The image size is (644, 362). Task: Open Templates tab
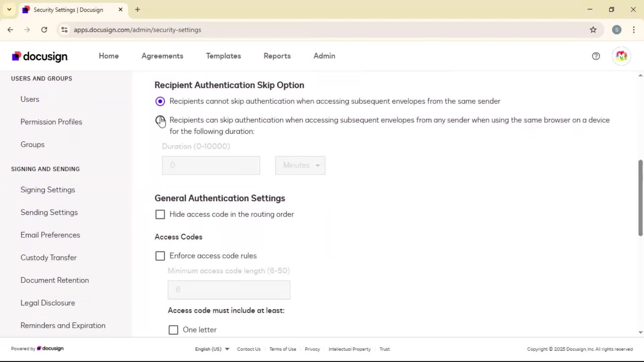tap(223, 56)
